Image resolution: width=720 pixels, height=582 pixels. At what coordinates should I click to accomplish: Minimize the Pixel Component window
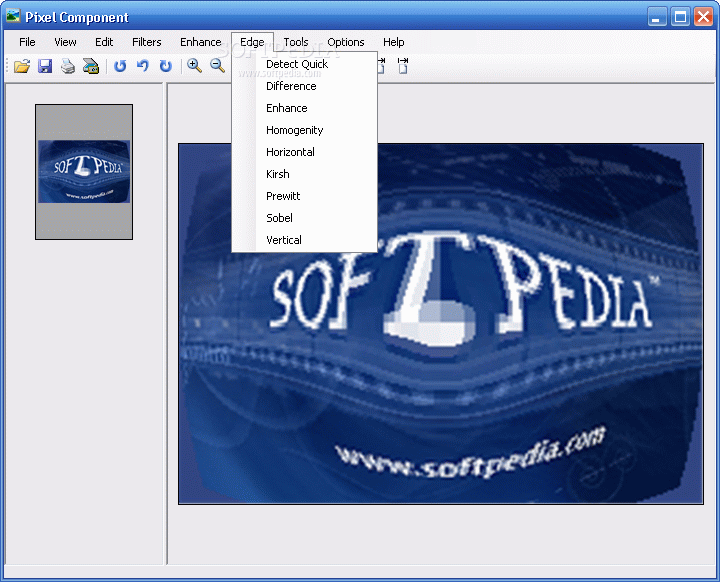click(x=657, y=17)
